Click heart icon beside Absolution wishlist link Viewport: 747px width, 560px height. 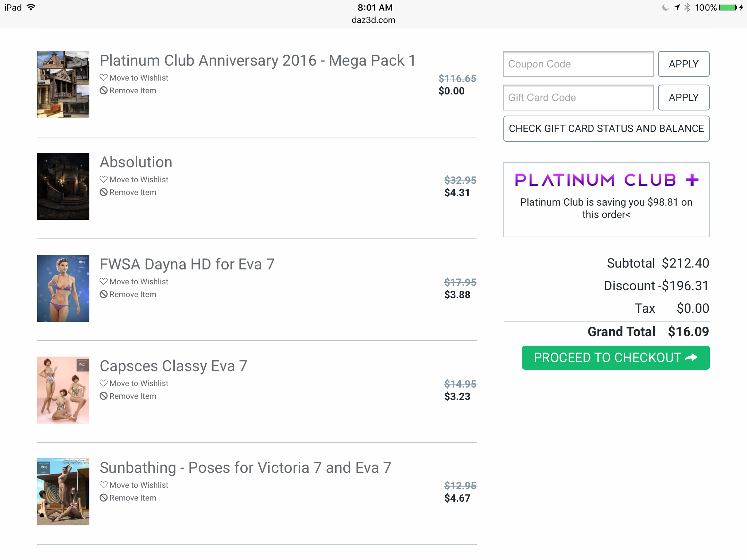(x=104, y=179)
